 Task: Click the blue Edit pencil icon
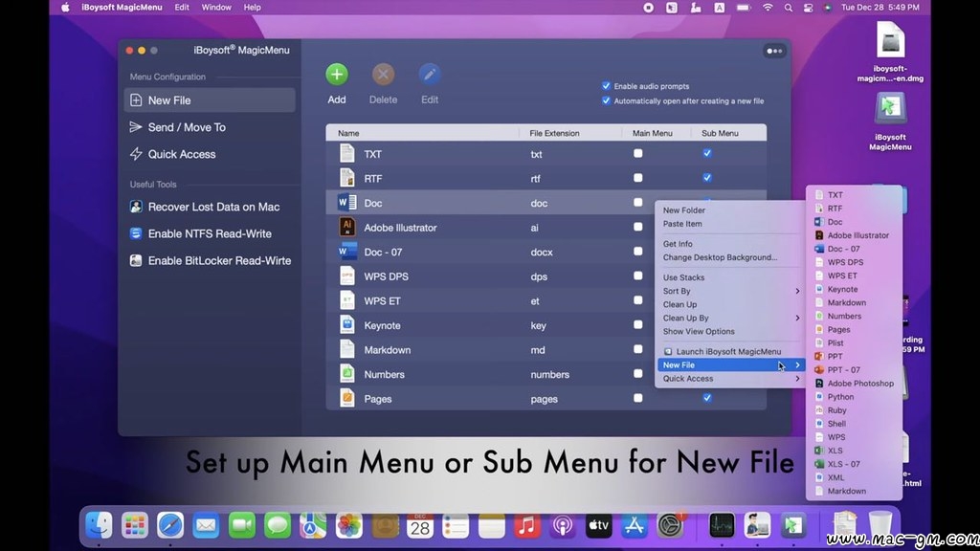[430, 75]
